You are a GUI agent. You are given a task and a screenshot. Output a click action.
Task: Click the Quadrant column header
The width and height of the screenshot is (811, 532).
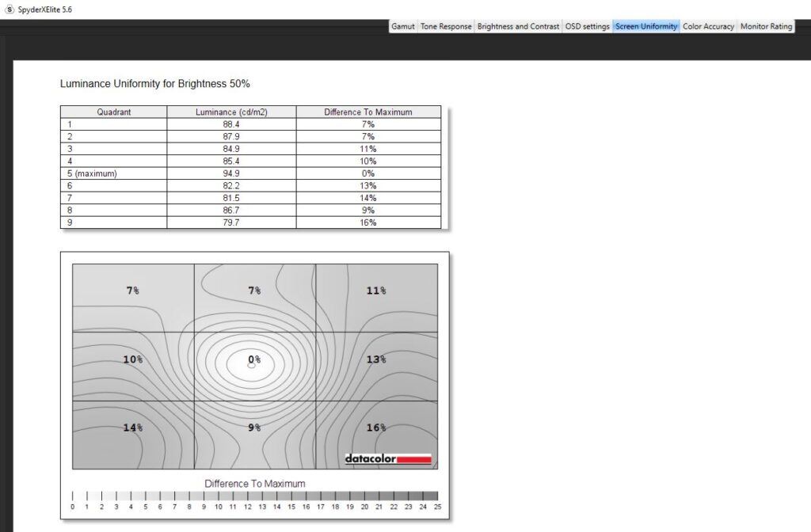point(114,112)
